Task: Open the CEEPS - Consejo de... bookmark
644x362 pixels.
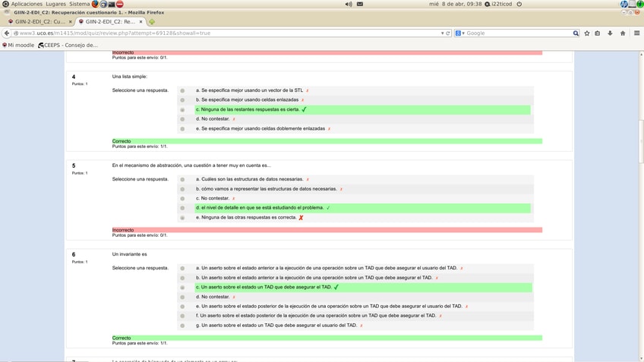Action: [68, 45]
